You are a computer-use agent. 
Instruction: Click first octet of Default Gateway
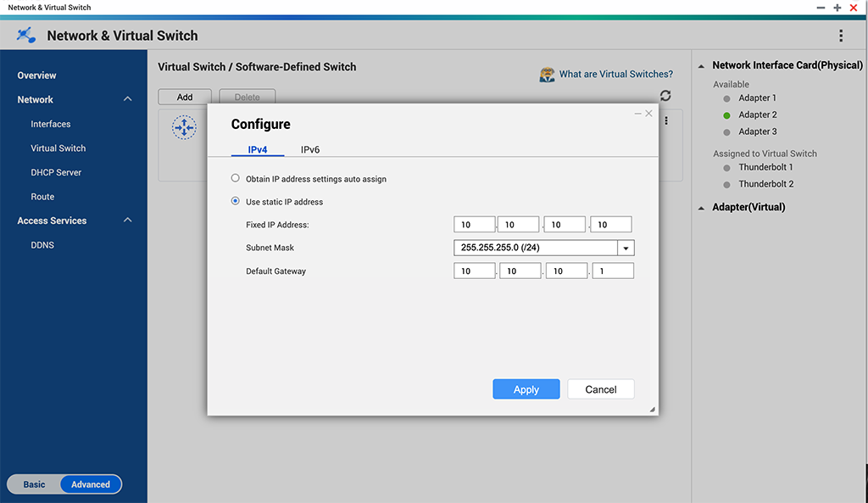[475, 271]
